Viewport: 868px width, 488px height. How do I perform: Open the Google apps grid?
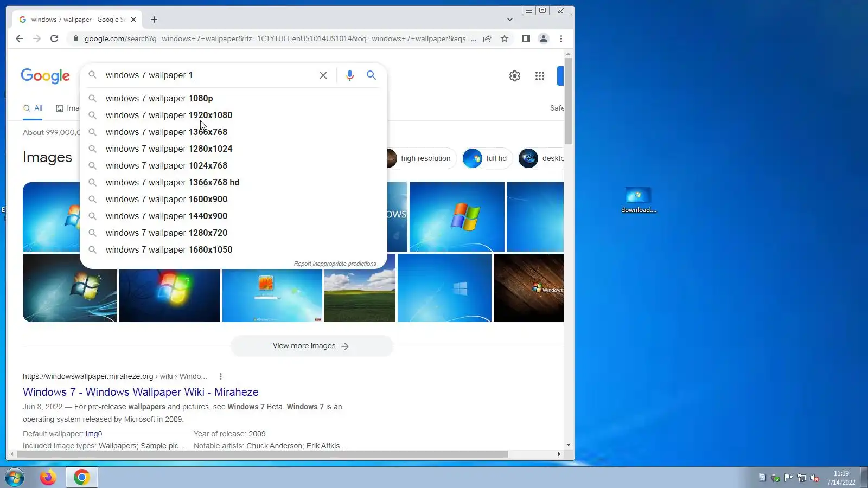pyautogui.click(x=540, y=76)
